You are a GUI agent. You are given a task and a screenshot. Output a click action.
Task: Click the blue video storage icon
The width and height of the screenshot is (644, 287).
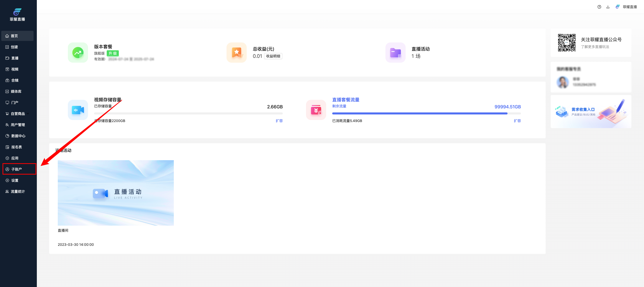point(78,110)
